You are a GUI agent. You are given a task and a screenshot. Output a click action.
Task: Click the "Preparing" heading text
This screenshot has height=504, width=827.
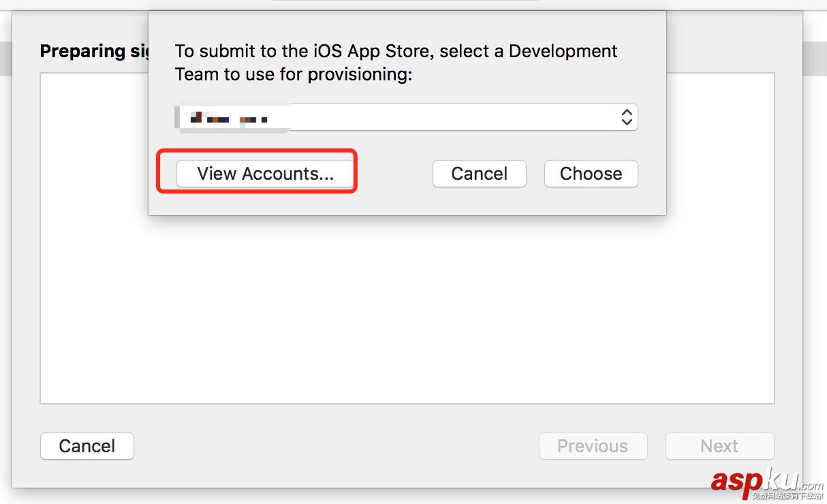click(x=83, y=52)
